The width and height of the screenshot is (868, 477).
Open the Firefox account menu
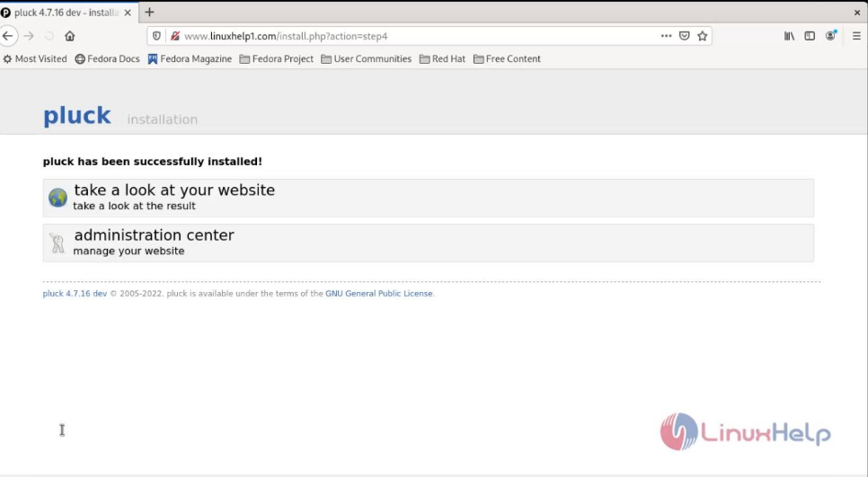[x=830, y=36]
